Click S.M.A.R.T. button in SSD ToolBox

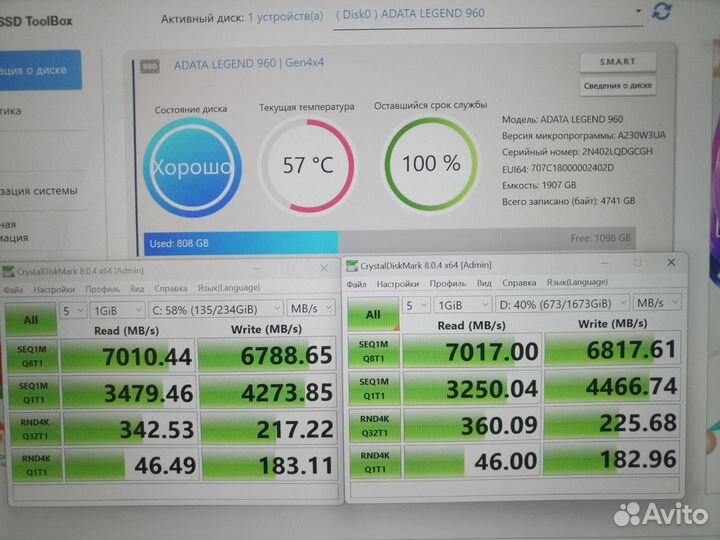[x=618, y=62]
